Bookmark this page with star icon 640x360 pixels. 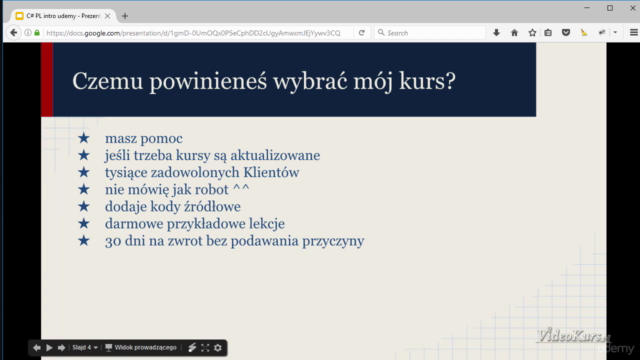pos(532,33)
